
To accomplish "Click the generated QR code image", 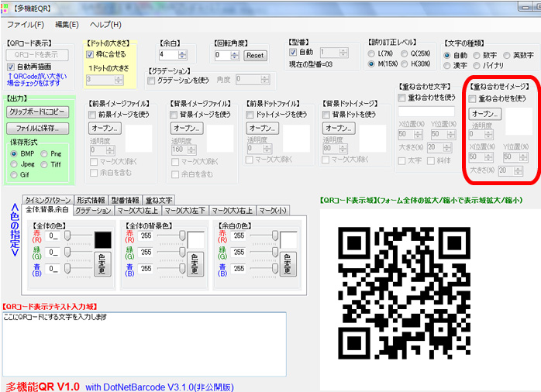I will (404, 293).
